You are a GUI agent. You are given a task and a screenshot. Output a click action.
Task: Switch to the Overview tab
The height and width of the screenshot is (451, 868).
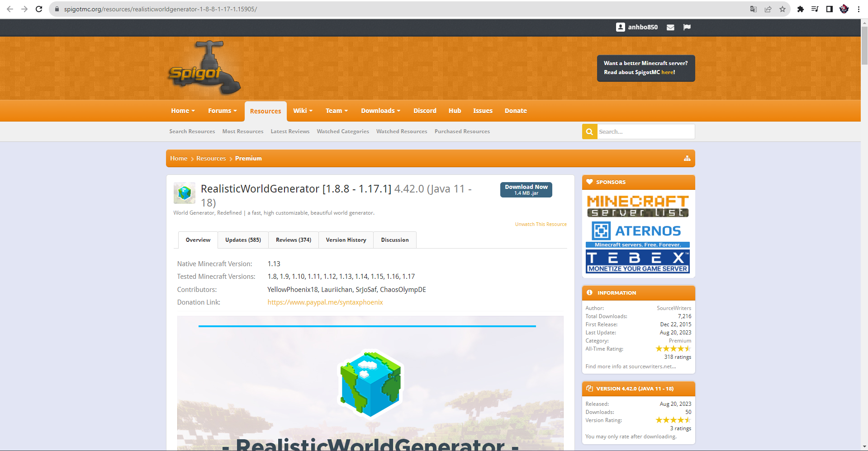point(198,240)
